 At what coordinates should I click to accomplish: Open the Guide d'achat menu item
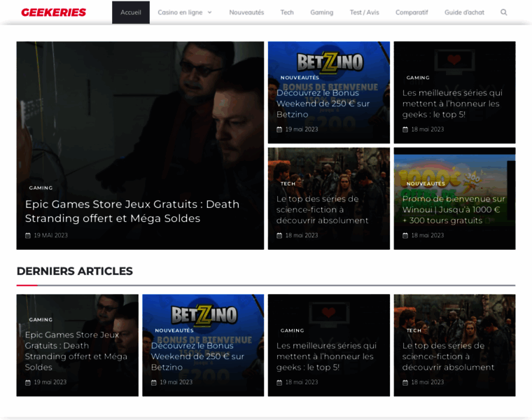(464, 13)
